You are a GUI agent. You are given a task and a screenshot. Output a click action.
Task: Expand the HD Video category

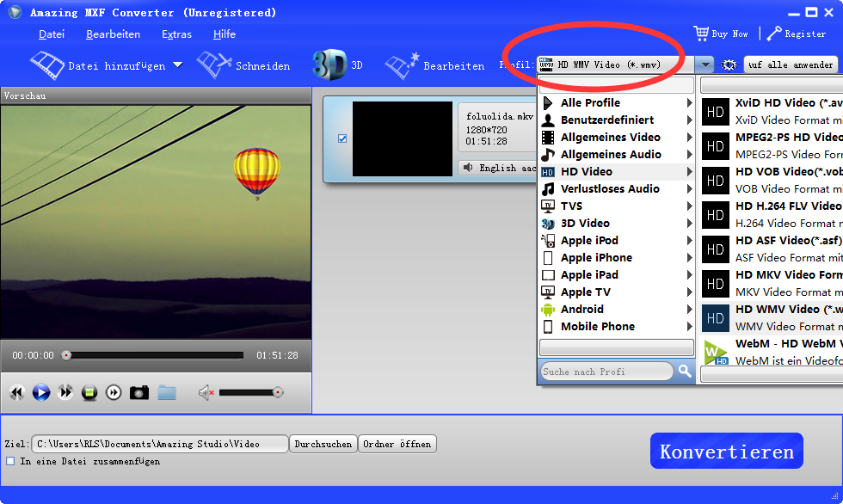(617, 171)
